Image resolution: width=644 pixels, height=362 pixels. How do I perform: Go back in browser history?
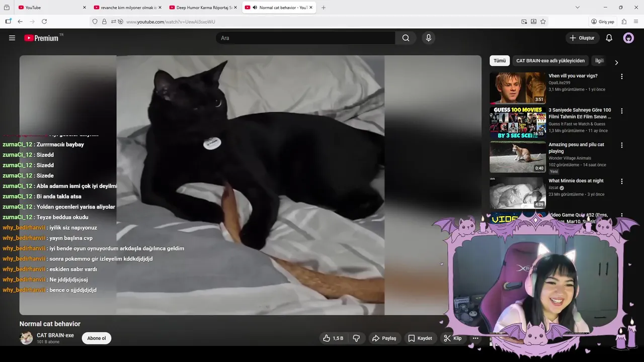coord(20,22)
